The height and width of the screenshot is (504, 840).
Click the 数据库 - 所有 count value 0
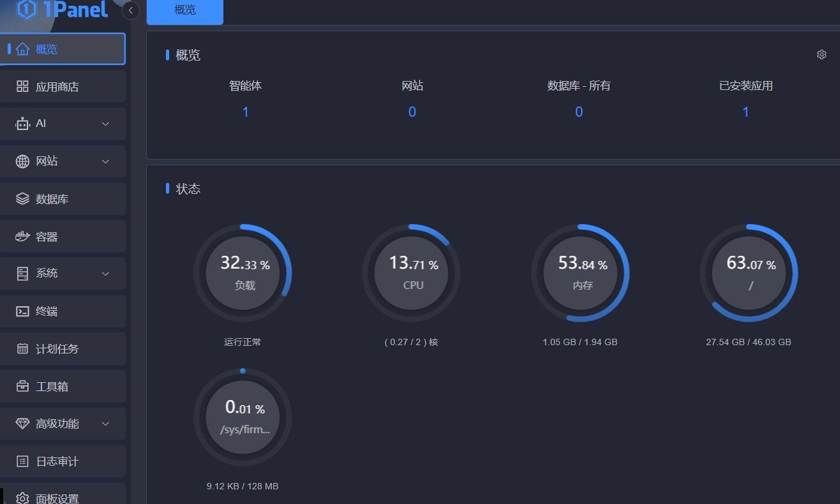579,112
